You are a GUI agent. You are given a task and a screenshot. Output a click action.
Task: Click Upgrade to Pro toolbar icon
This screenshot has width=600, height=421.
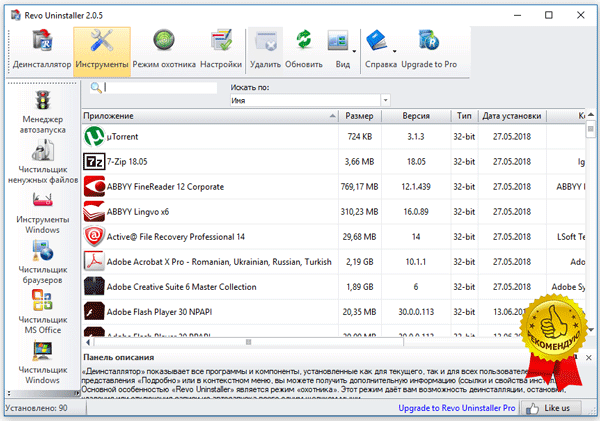pyautogui.click(x=429, y=40)
